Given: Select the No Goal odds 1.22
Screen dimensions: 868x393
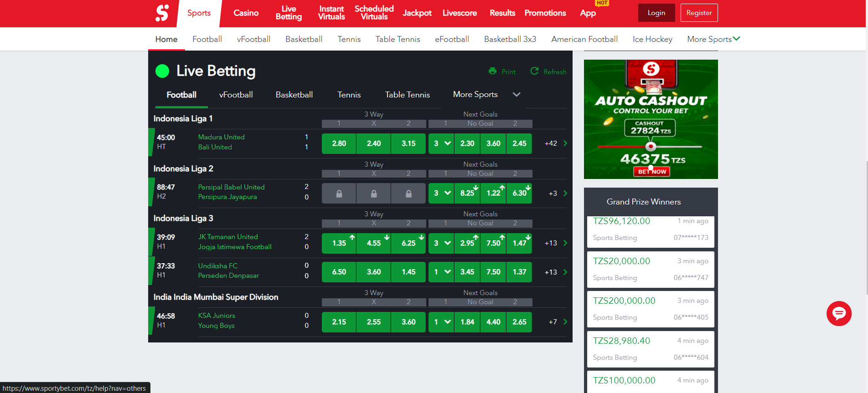Looking at the screenshot, I should pos(493,194).
